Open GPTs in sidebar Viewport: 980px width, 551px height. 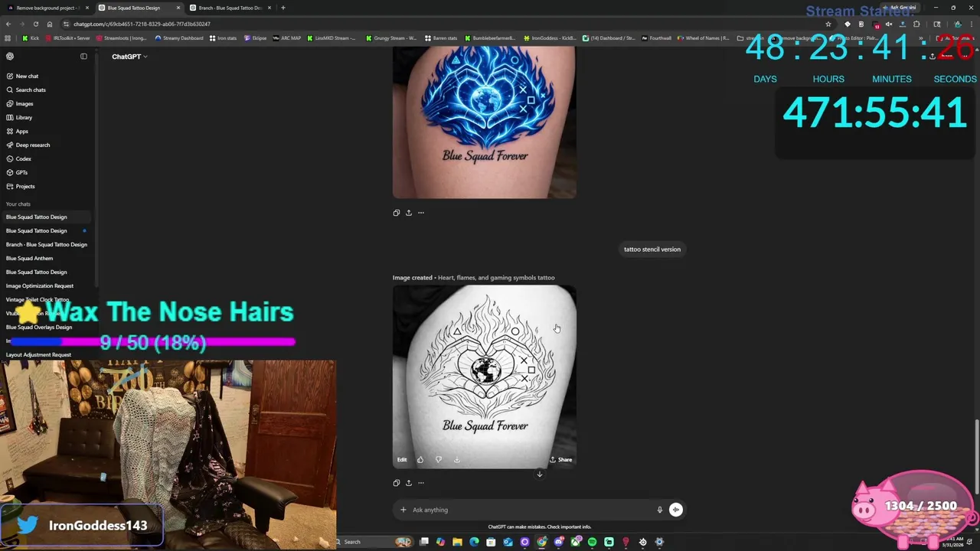[x=46, y=172]
